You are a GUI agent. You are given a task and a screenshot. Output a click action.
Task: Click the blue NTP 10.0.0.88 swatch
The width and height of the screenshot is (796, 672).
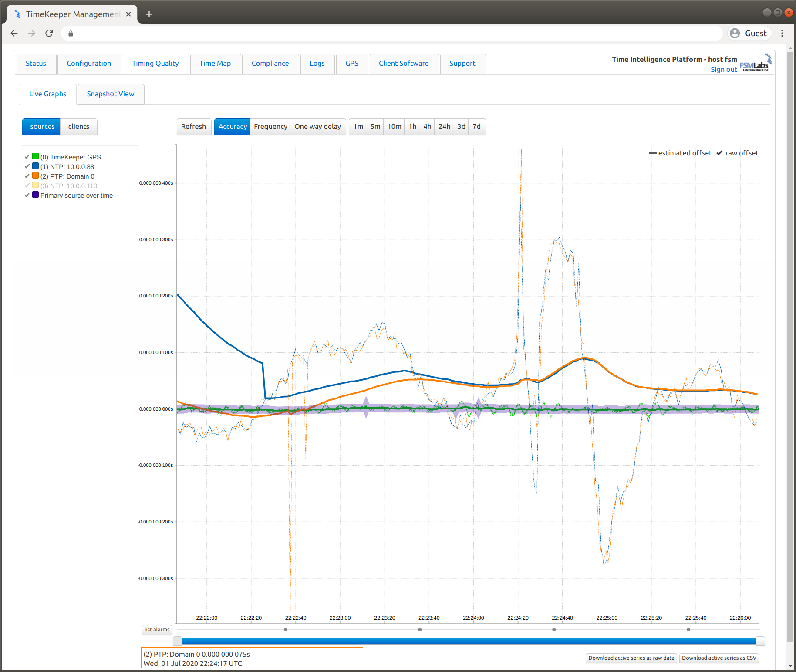click(x=36, y=166)
